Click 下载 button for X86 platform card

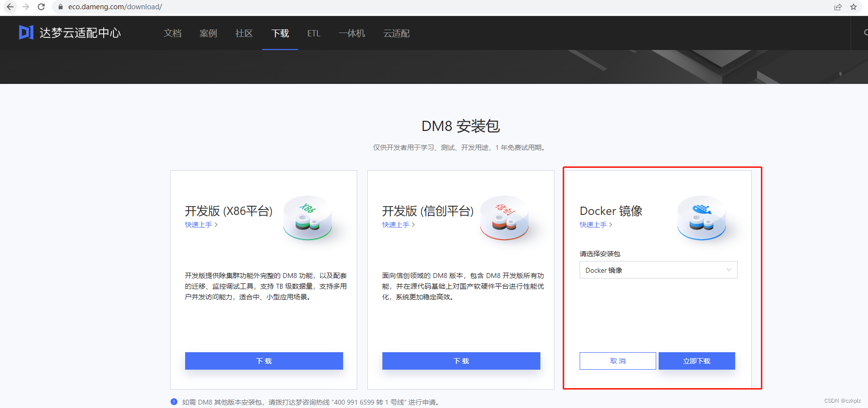(264, 361)
